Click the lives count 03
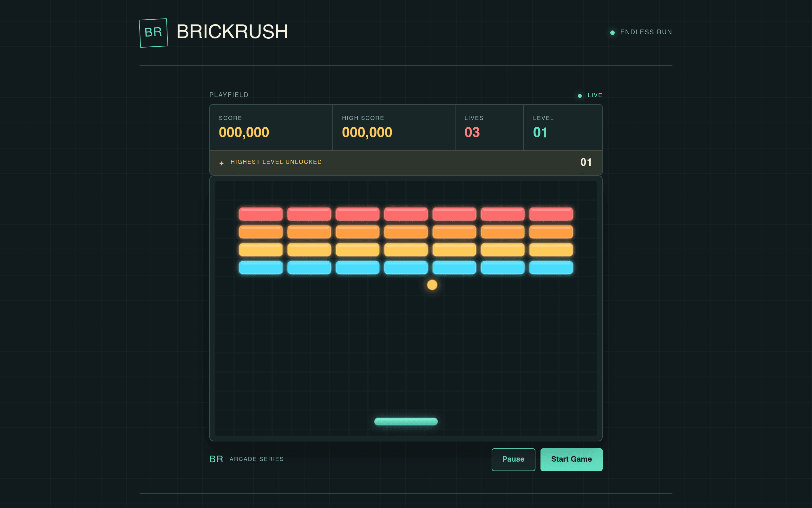 tap(472, 132)
